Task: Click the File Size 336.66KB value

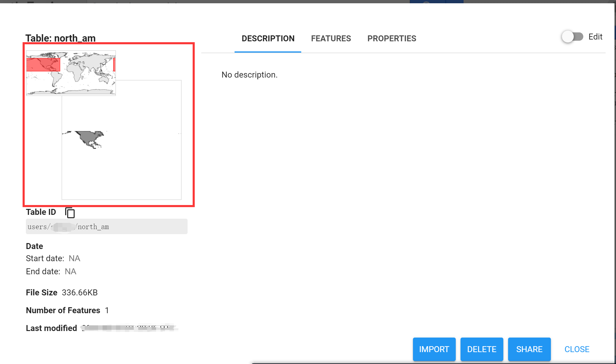Action: point(80,293)
